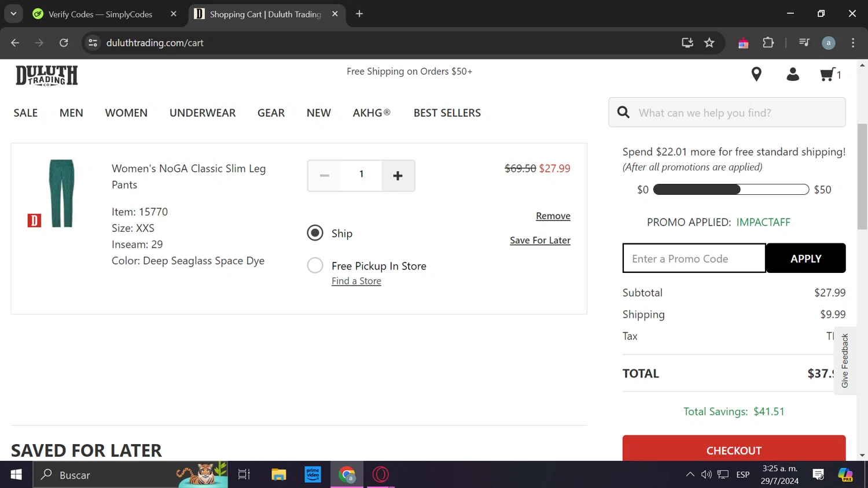
Task: Focus the Enter a Promo Code field
Action: point(694,258)
